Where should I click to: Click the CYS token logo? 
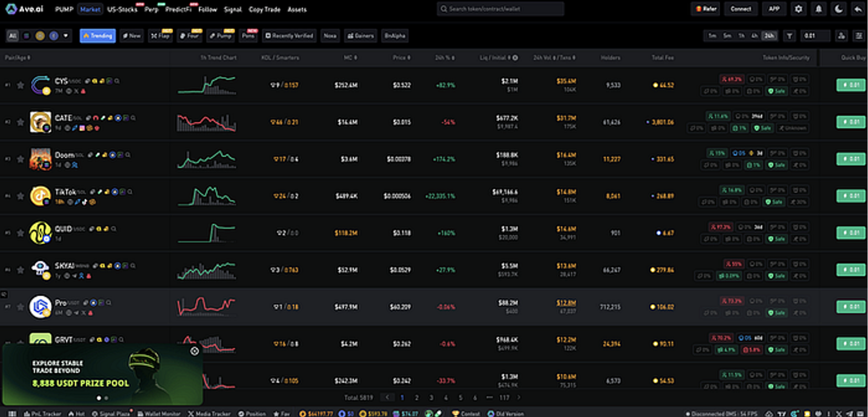(x=40, y=85)
